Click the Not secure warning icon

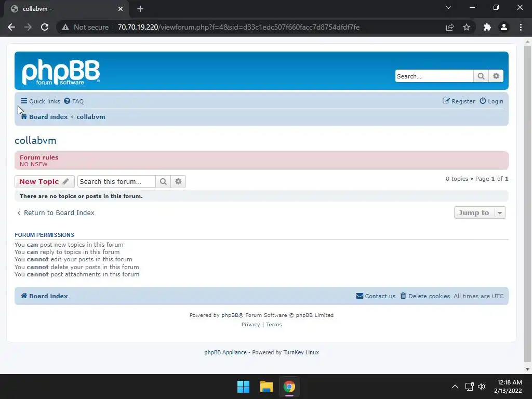(x=65, y=27)
